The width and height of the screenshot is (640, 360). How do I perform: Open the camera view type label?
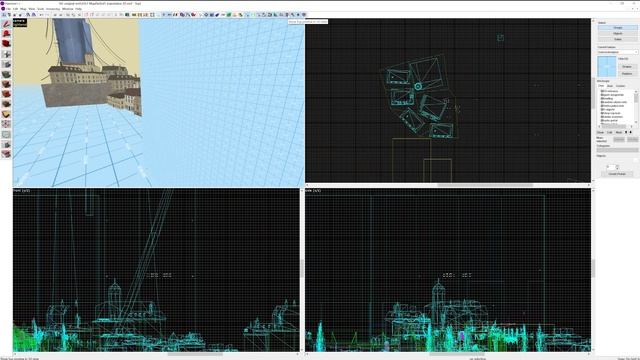coord(19,21)
